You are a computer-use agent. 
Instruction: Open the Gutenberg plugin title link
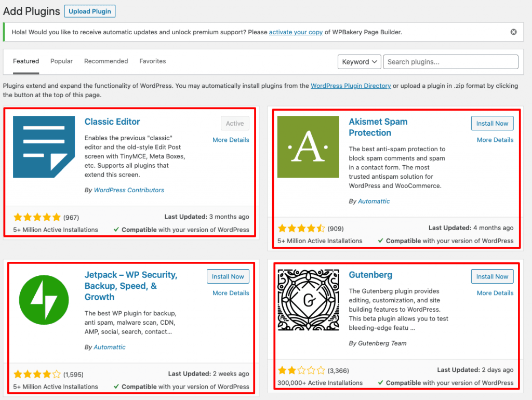click(x=370, y=275)
